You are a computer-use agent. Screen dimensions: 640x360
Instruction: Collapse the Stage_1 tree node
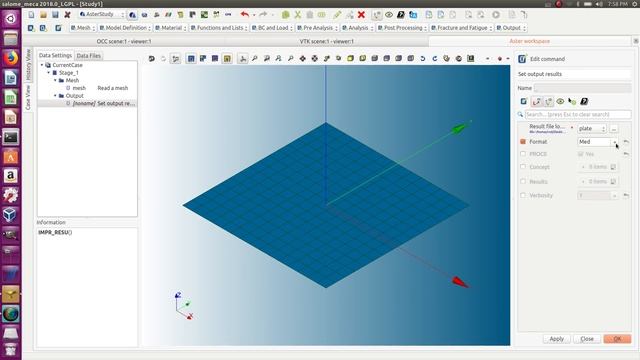pyautogui.click(x=49, y=73)
